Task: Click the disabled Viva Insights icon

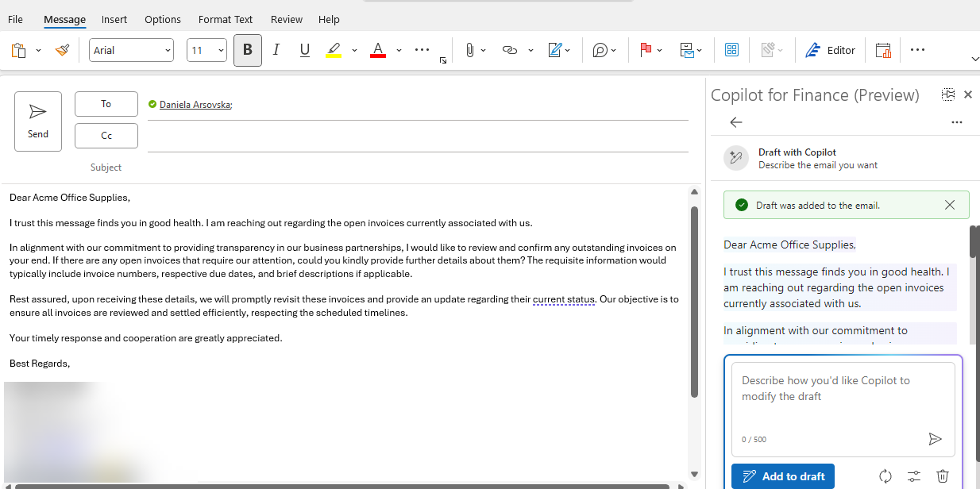Action: point(768,50)
